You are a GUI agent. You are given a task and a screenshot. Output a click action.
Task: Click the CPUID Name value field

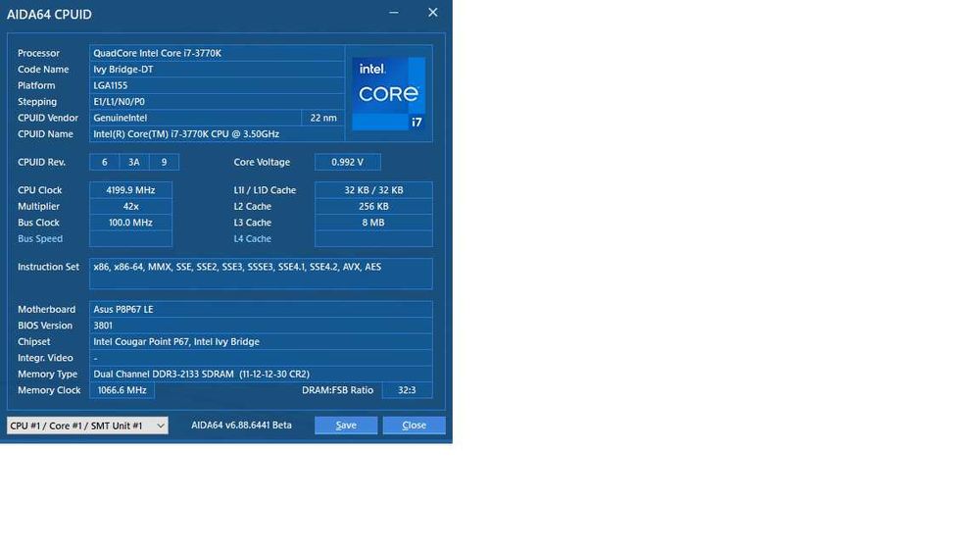coord(217,133)
